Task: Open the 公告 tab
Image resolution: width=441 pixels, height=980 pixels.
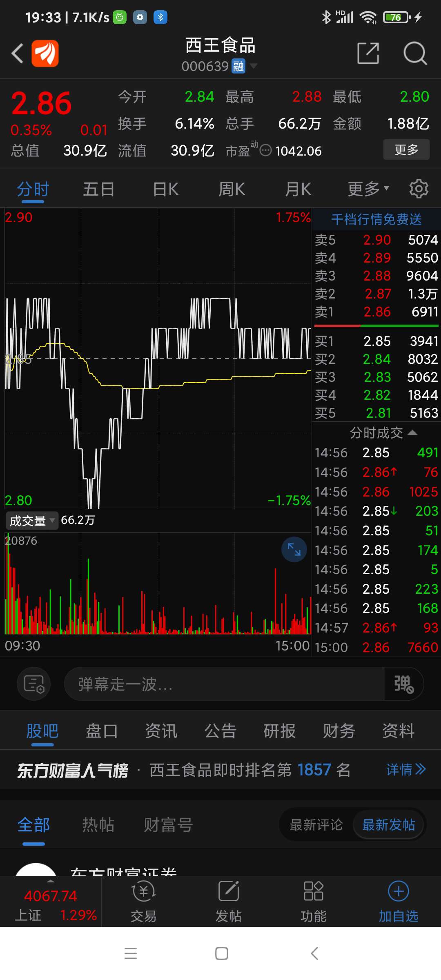Action: click(x=220, y=731)
